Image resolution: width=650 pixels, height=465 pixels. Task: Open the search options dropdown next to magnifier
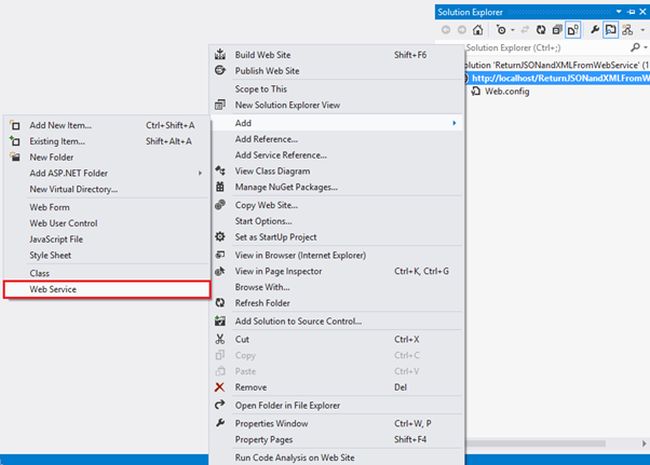(x=645, y=48)
